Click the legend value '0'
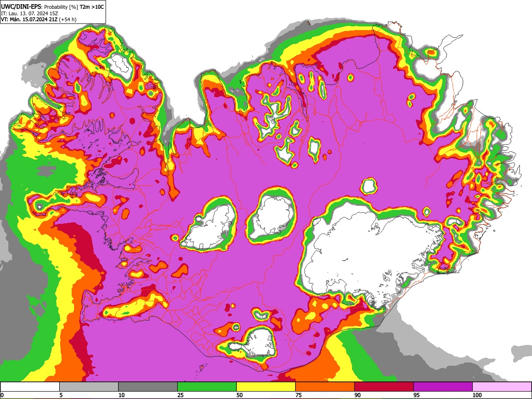Viewport: 532px width, 399px height. click(x=2, y=395)
